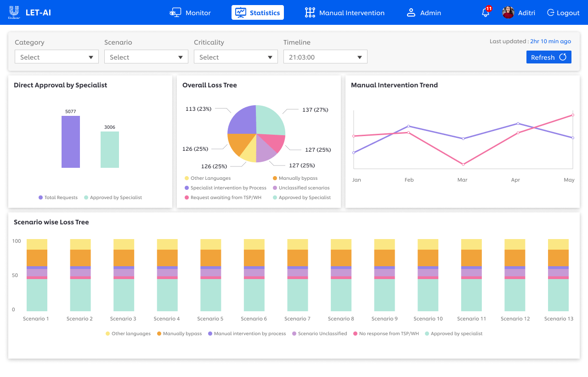Switch to the Monitor tab
The height and width of the screenshot is (377, 588).
[x=198, y=13]
